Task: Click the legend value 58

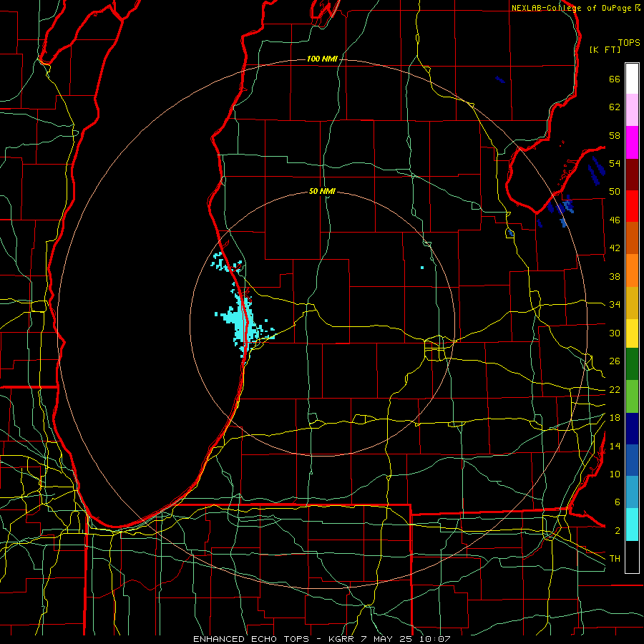Action: tap(615, 135)
